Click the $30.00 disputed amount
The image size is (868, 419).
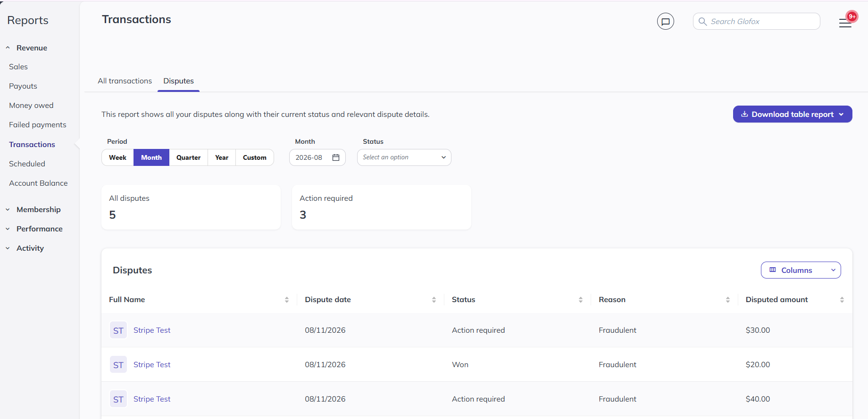point(758,330)
